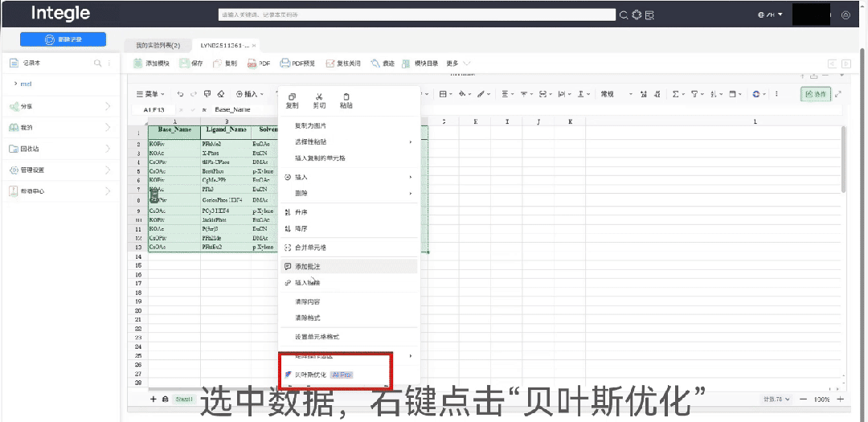Expand the mel notebook tree item
The image size is (868, 422).
15,84
